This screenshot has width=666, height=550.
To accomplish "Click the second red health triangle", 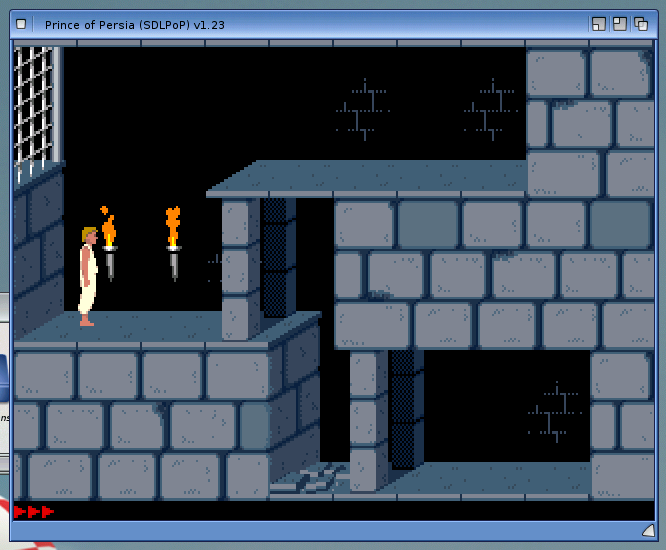I will pyautogui.click(x=34, y=511).
